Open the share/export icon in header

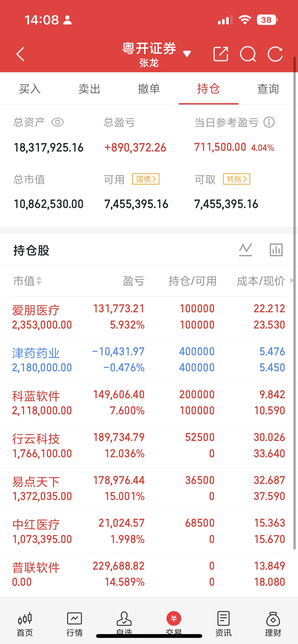(x=221, y=54)
